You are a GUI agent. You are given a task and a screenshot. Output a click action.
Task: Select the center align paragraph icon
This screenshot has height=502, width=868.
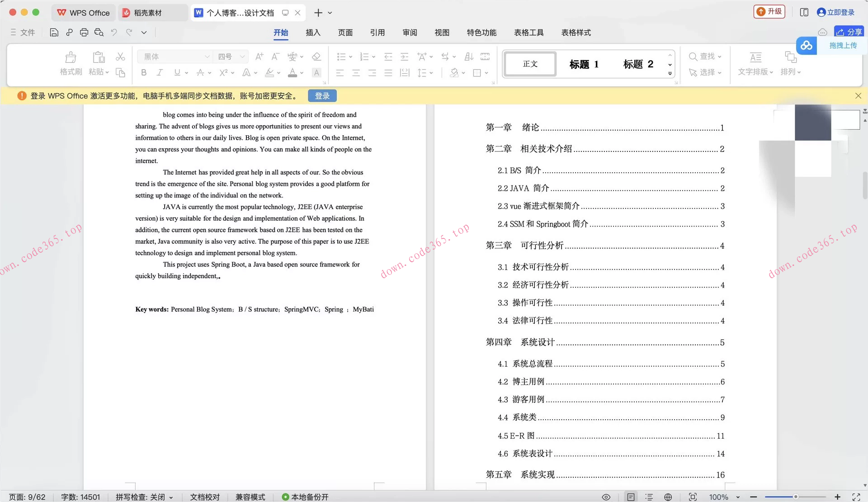356,73
